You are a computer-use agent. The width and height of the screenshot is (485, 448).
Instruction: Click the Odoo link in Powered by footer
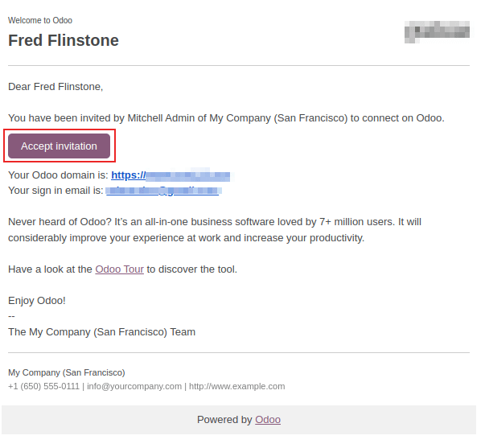click(268, 420)
